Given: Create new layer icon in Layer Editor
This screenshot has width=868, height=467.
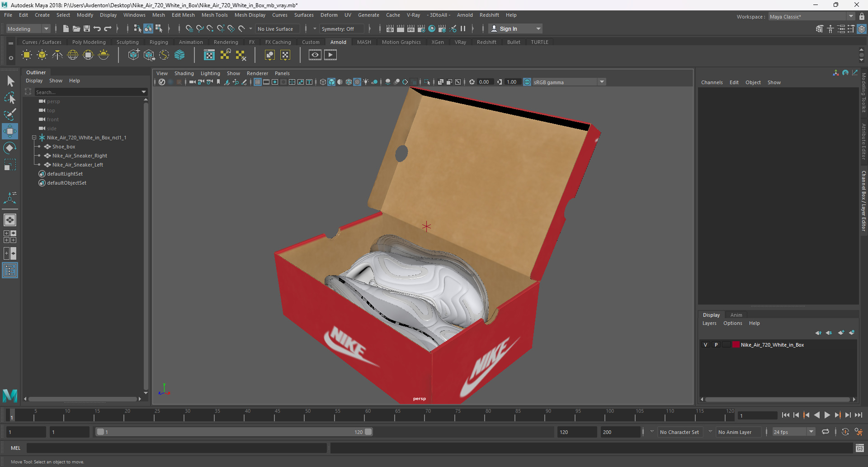Looking at the screenshot, I should click(x=841, y=333).
